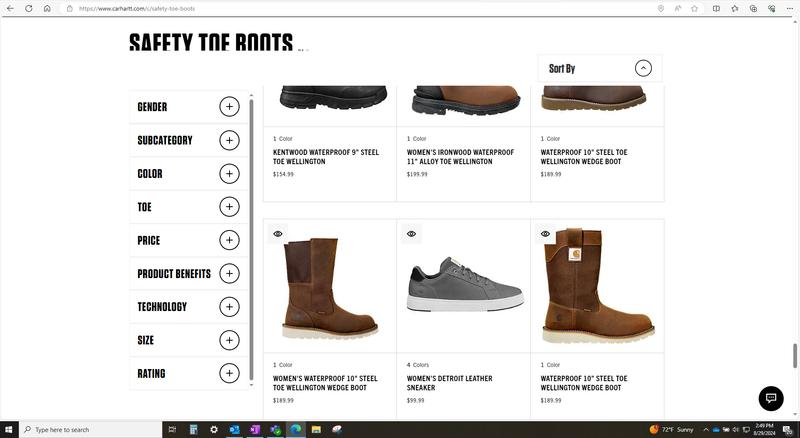Expand the Technology filter

[x=229, y=307]
